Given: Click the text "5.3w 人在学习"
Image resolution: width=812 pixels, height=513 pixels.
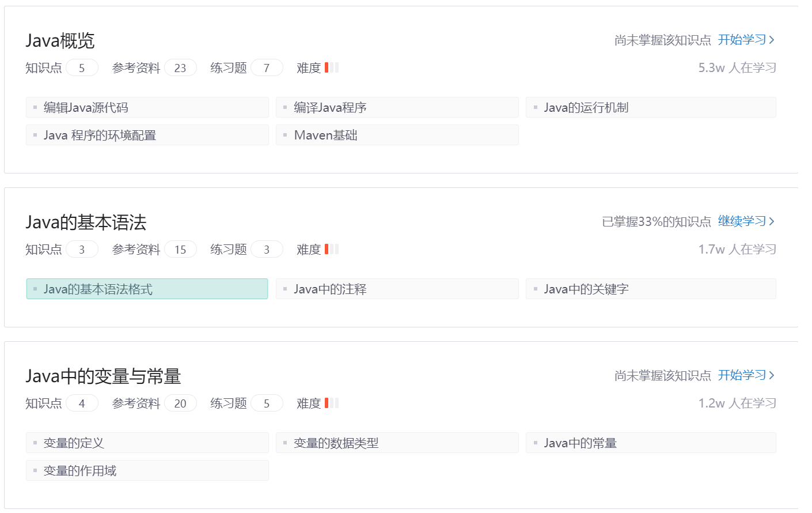Looking at the screenshot, I should click(737, 68).
